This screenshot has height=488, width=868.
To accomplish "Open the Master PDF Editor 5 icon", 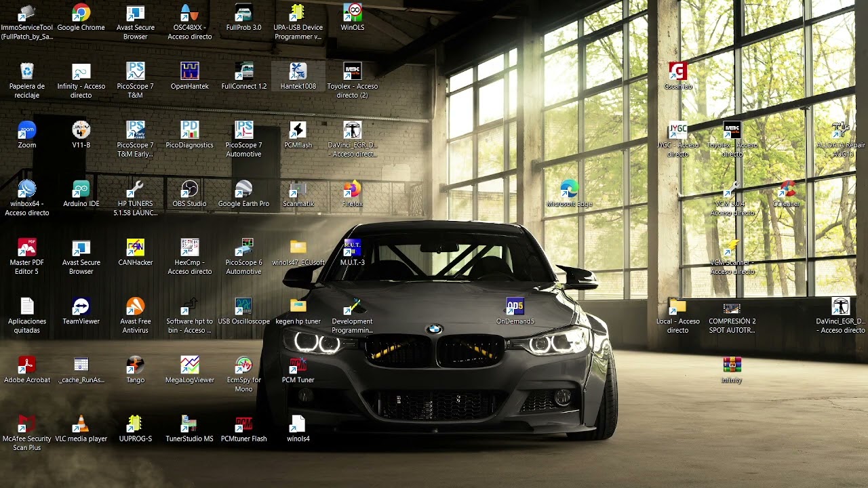I will pyautogui.click(x=27, y=247).
